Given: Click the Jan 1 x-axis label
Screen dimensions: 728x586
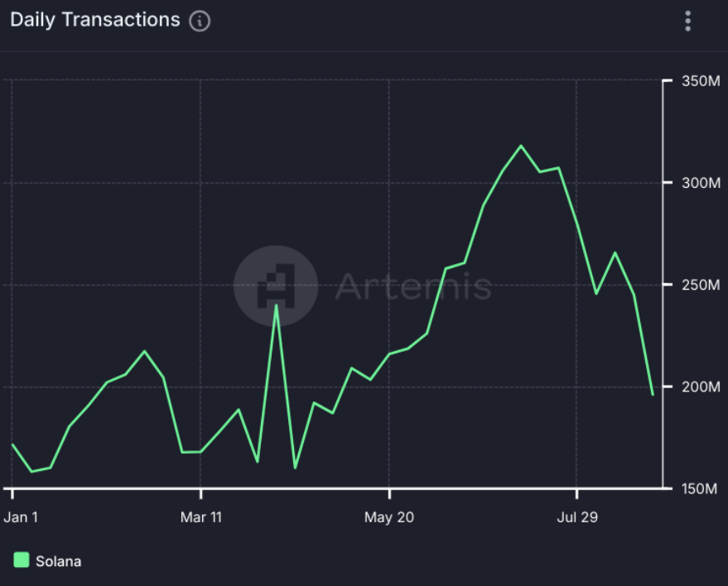Looking at the screenshot, I should pyautogui.click(x=21, y=518).
